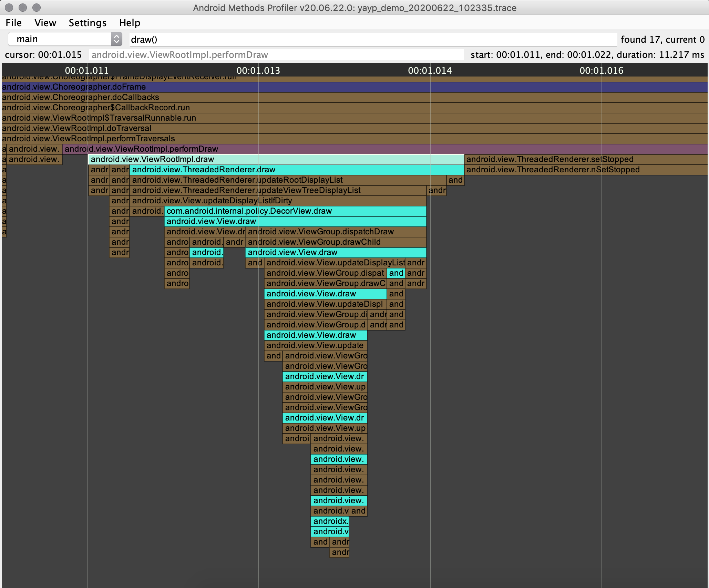Image resolution: width=709 pixels, height=588 pixels.
Task: Open the Settings menu
Action: pyautogui.click(x=88, y=23)
